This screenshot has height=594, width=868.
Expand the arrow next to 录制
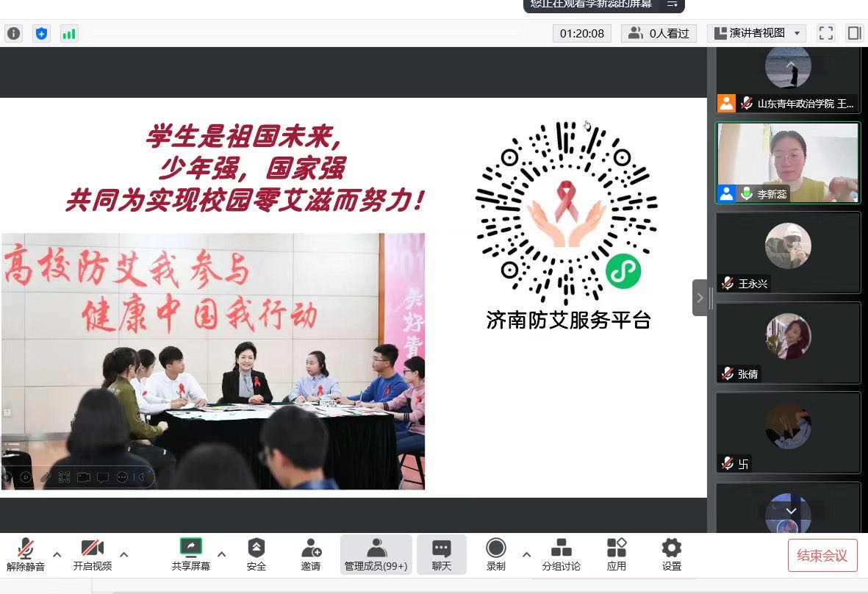(x=526, y=554)
